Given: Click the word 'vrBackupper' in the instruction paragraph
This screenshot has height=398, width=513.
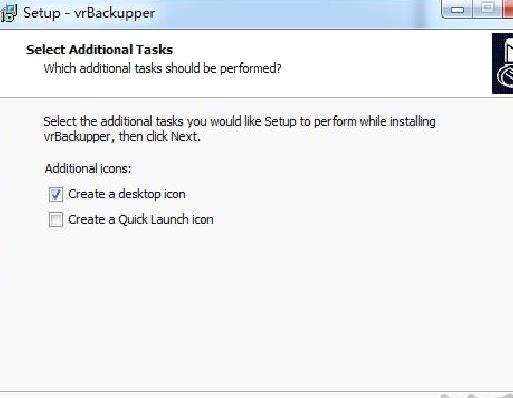Looking at the screenshot, I should click(x=77, y=137).
